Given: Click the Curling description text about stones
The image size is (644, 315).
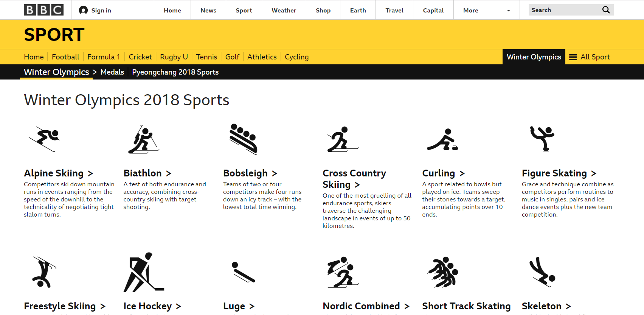Looking at the screenshot, I should (x=464, y=200).
